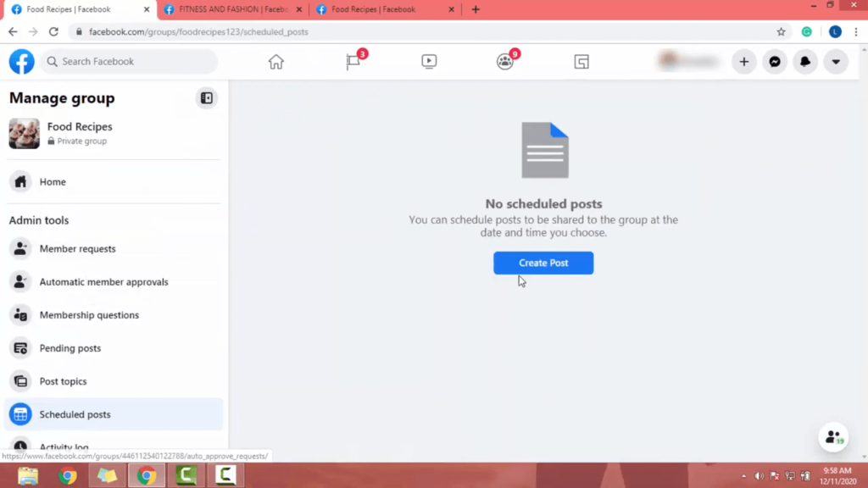Select Scheduled posts in sidebar
Image resolution: width=868 pixels, height=488 pixels.
click(x=114, y=414)
